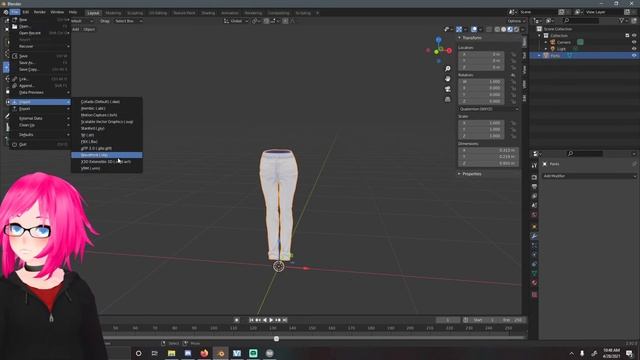
Task: Select wireframe viewport shading
Action: click(x=497, y=29)
